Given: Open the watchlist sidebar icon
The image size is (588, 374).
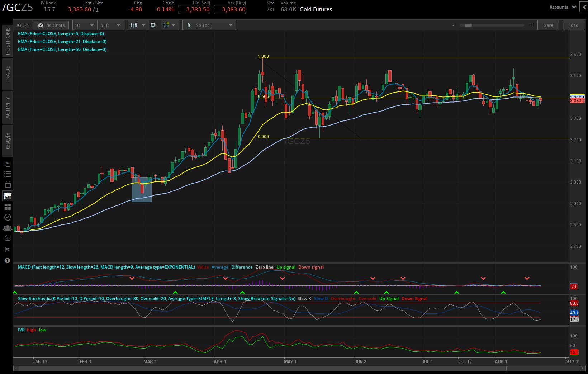Looking at the screenshot, I should pos(7,174).
